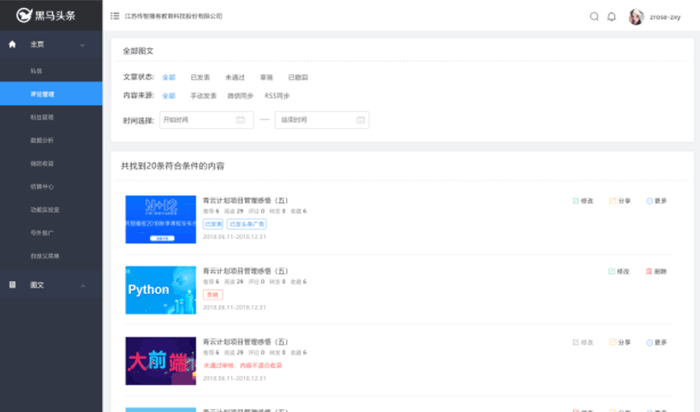Click calendar icon in 开始时间 field
Image resolution: width=700 pixels, height=412 pixels.
[x=240, y=120]
